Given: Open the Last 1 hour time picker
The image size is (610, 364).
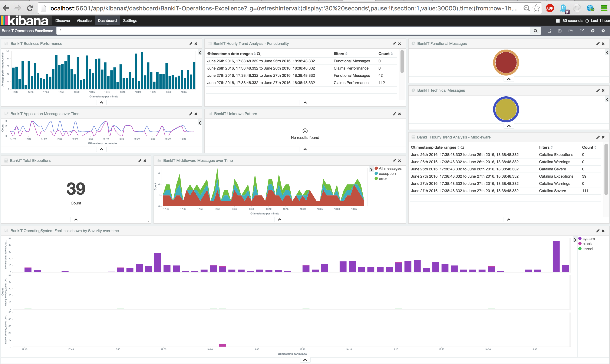Looking at the screenshot, I should [598, 21].
